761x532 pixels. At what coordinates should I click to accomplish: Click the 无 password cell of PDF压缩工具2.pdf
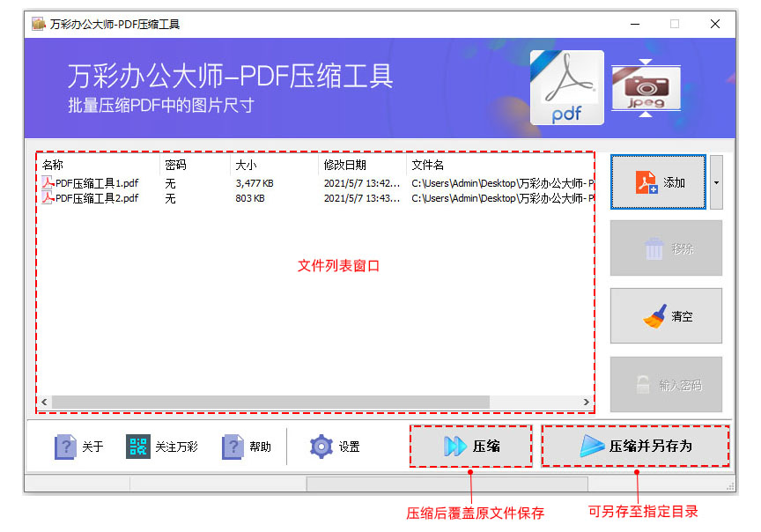click(x=170, y=198)
